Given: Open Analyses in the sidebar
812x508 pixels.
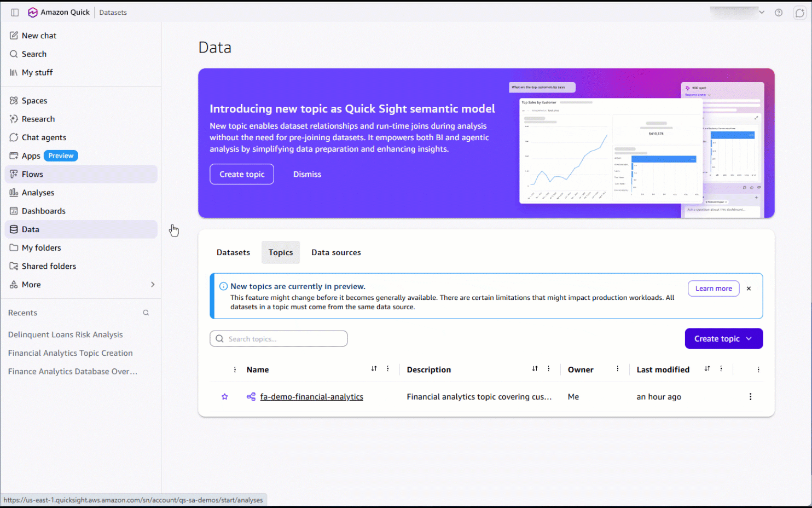Looking at the screenshot, I should click(x=81, y=193).
